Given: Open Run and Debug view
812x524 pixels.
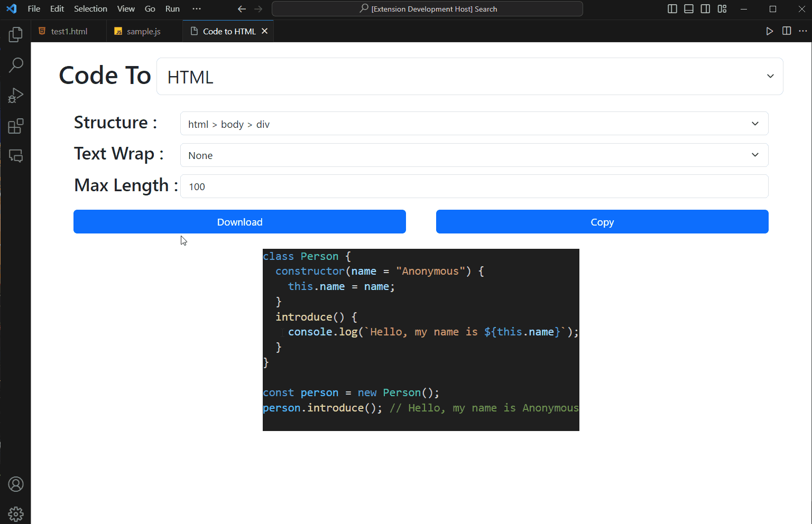Looking at the screenshot, I should (16, 96).
